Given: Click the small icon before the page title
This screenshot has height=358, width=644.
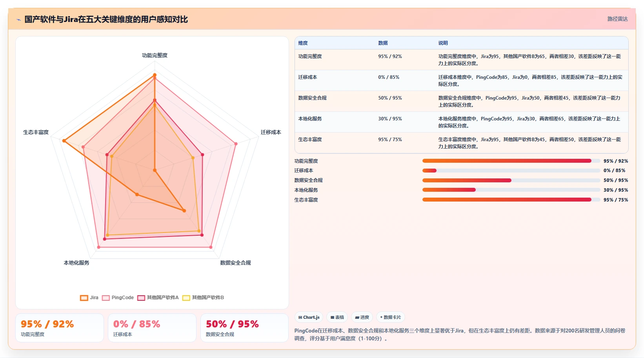Looking at the screenshot, I should [18, 20].
